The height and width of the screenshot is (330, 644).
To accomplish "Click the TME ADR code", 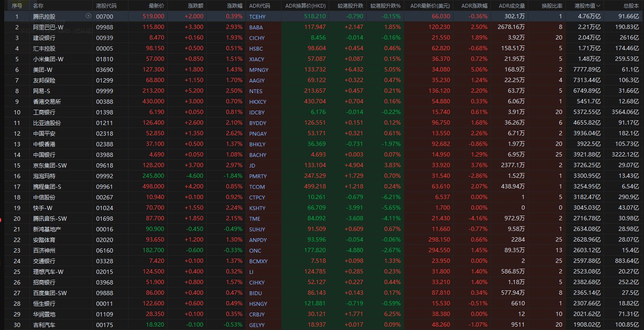I will 255,219.
